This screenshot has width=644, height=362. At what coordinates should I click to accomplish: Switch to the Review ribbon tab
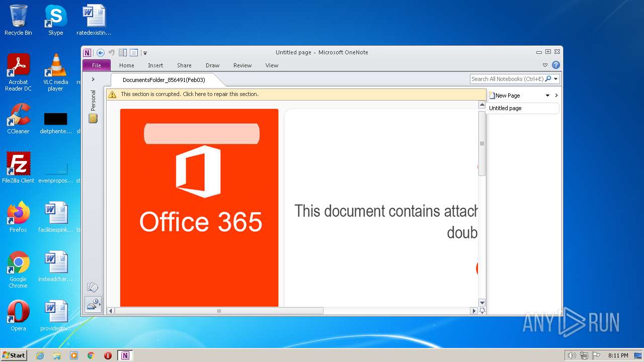243,65
